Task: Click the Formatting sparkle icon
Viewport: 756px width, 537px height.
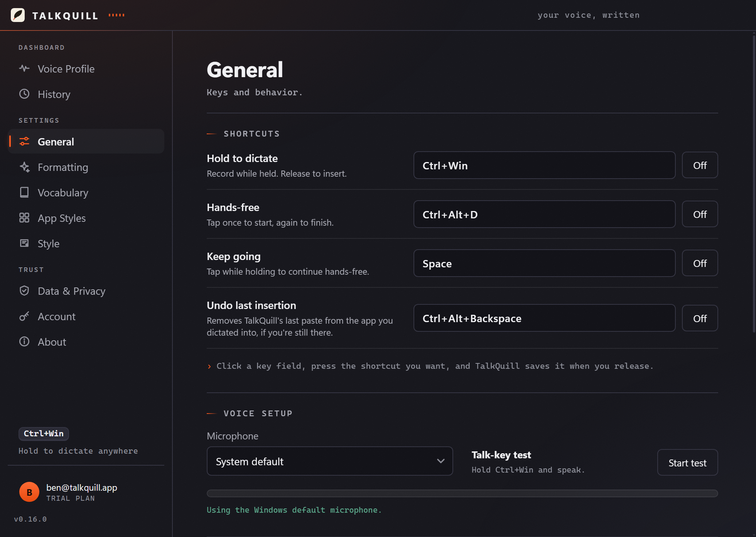Action: (x=24, y=167)
